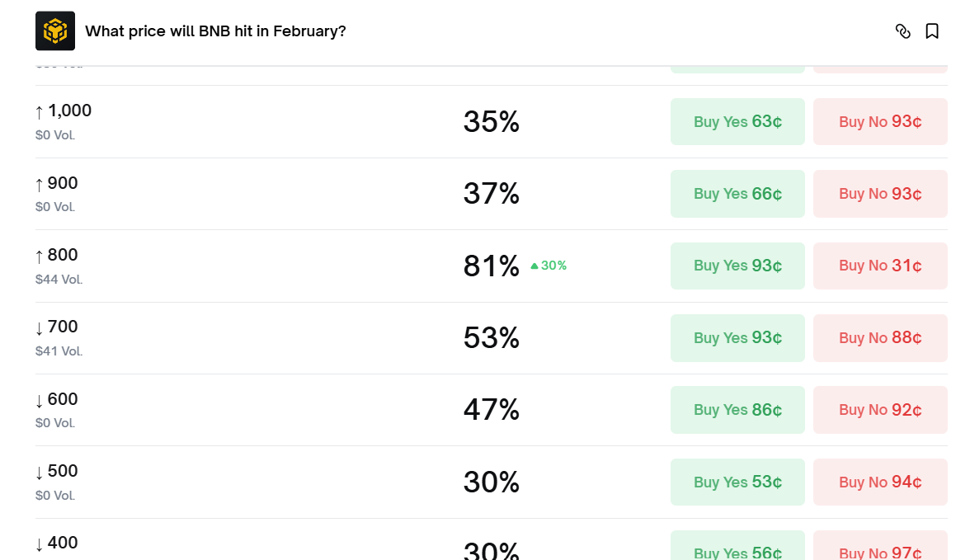Click the 81% probability value
The image size is (956, 560).
point(491,266)
